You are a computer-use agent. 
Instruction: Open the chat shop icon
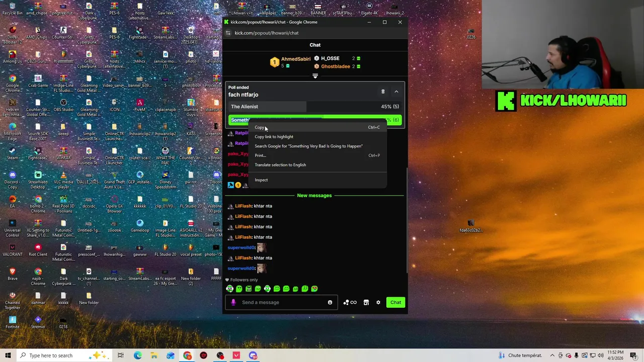[x=366, y=302]
